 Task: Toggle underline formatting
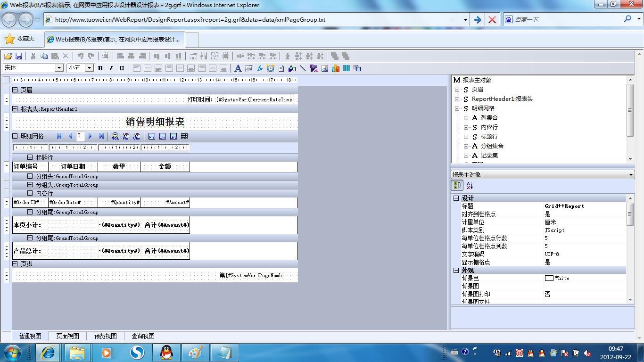pyautogui.click(x=122, y=68)
